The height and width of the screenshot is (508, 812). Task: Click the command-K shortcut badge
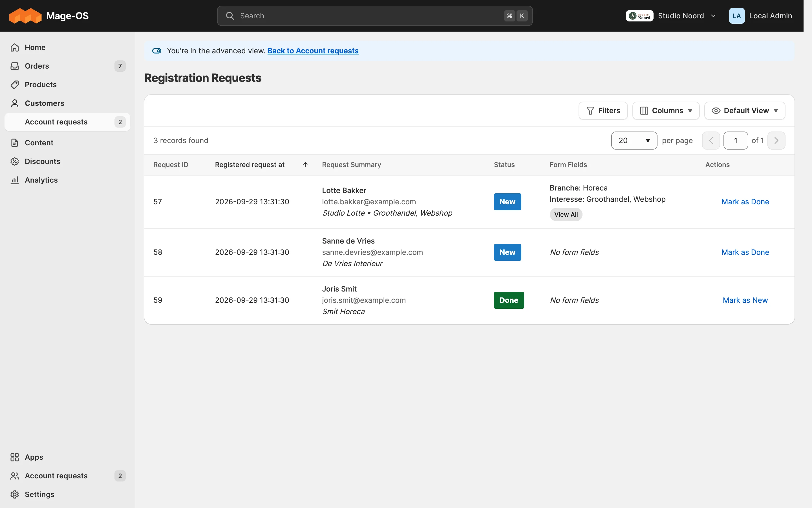pos(516,16)
